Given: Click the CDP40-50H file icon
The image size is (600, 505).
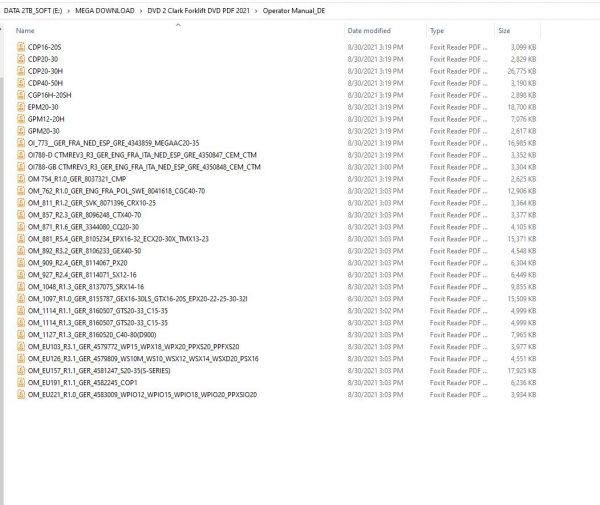Looking at the screenshot, I should click(x=21, y=83).
